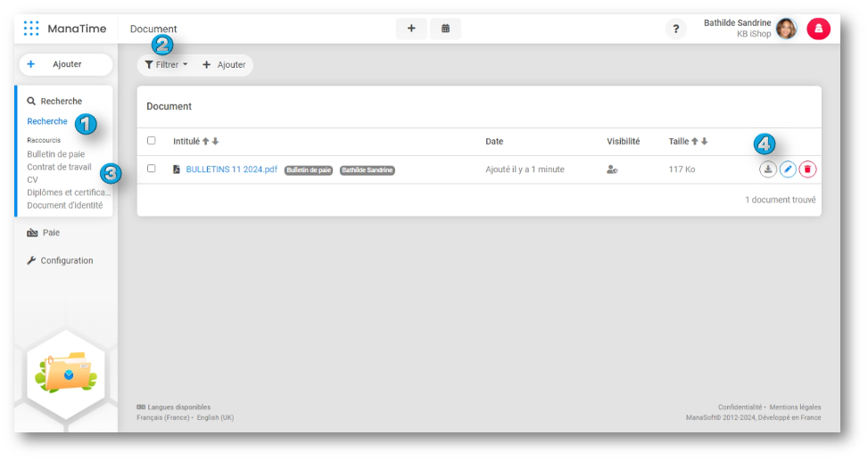Open the CV shortcut
The height and width of the screenshot is (460, 868).
32,180
